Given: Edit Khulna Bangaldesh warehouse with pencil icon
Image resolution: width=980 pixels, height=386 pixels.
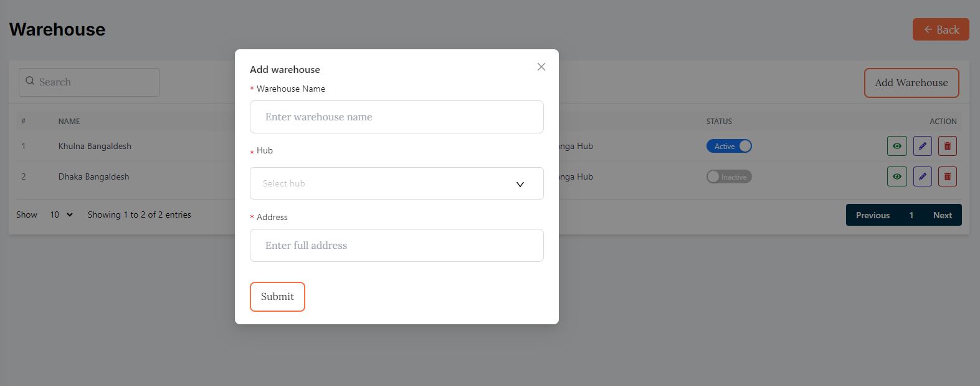Looking at the screenshot, I should coord(922,146).
